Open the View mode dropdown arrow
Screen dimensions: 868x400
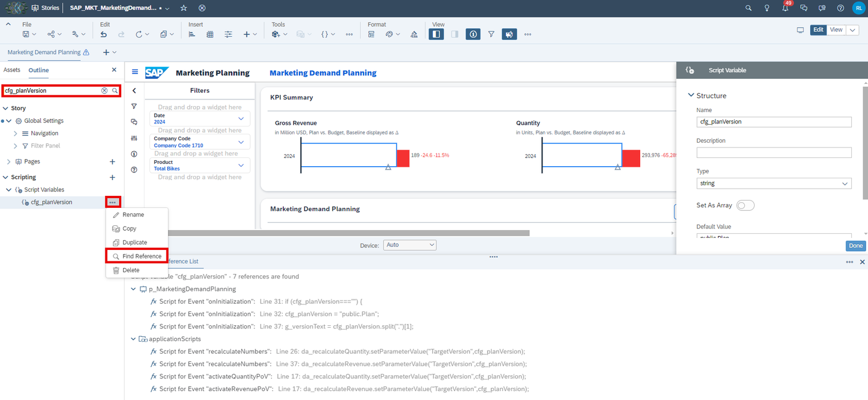pos(852,30)
